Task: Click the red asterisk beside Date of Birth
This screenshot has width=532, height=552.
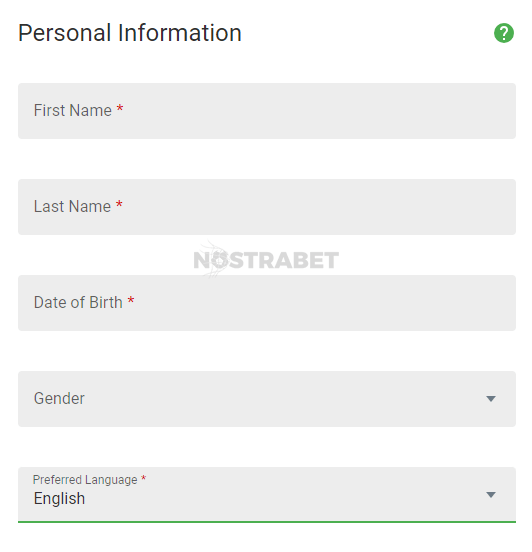Action: [131, 300]
